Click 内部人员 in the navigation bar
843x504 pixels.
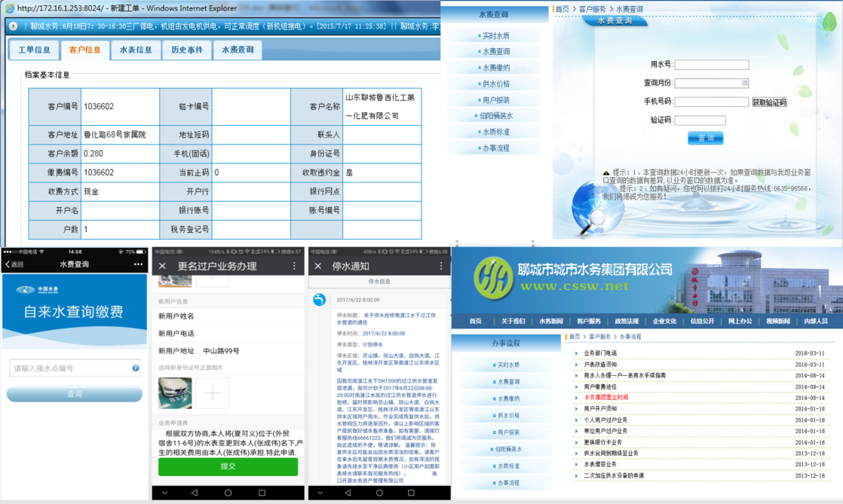(x=816, y=322)
